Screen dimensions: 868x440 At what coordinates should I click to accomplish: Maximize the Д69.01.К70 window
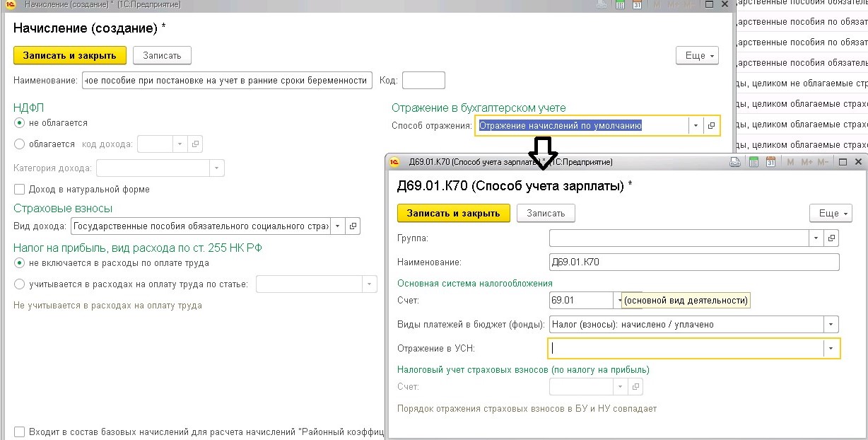843,162
